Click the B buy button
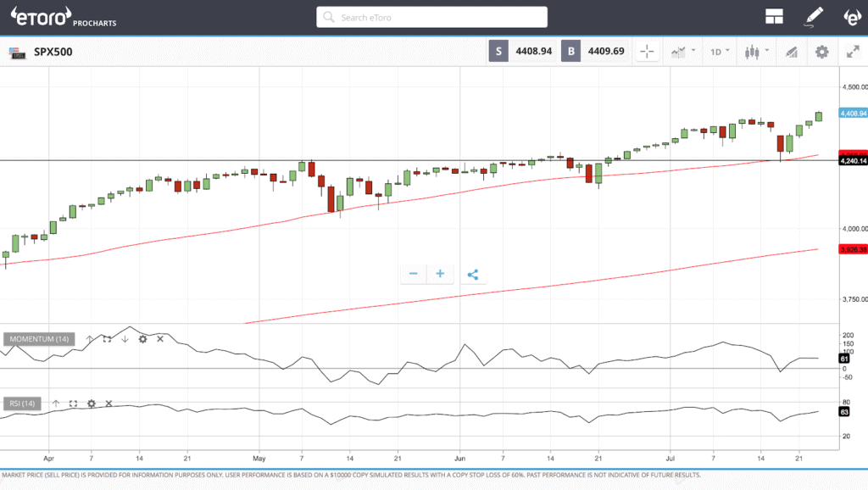 570,52
